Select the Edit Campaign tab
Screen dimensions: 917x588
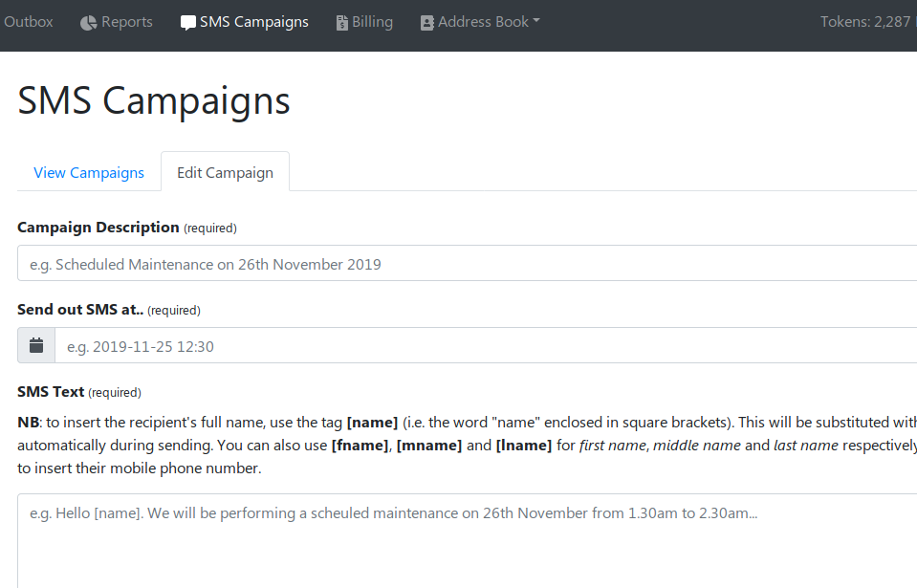225,172
